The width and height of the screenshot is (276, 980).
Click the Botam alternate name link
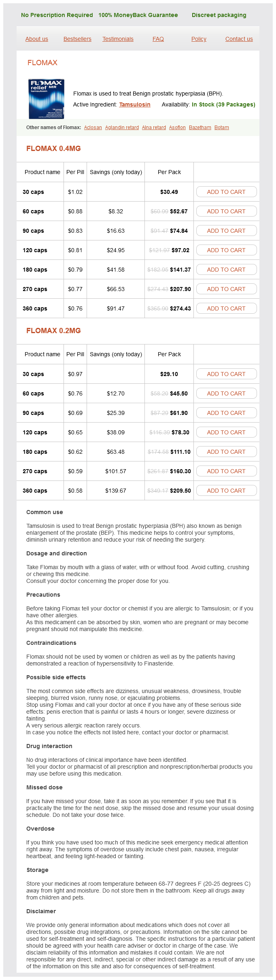pyautogui.click(x=222, y=128)
